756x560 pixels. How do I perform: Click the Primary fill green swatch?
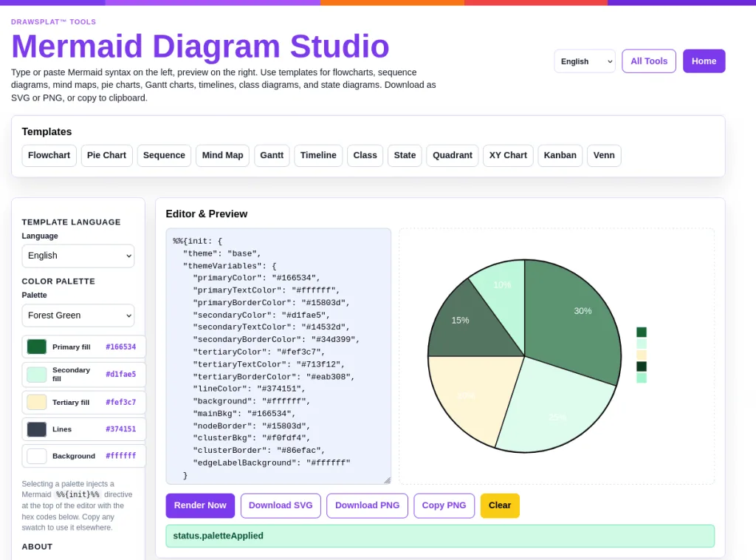point(37,346)
